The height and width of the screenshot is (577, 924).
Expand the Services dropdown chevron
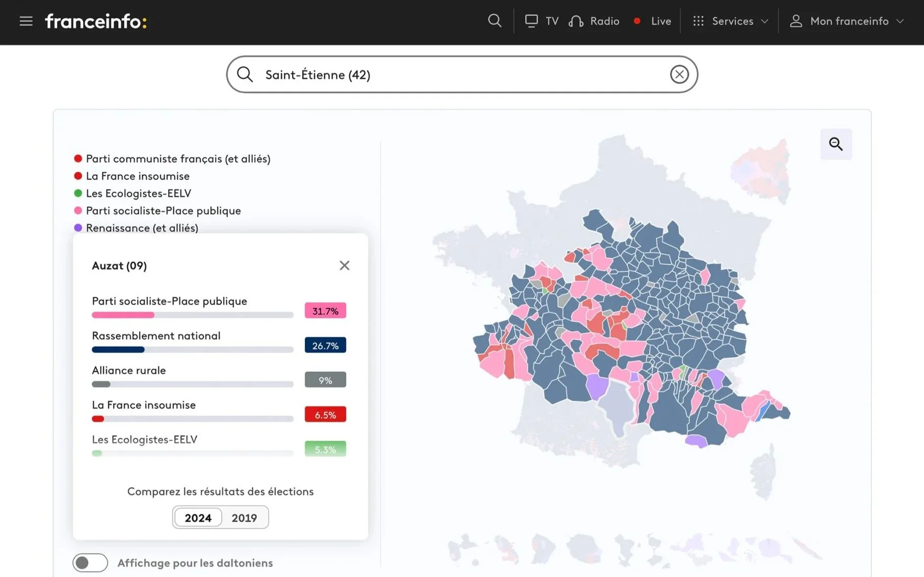tap(764, 21)
